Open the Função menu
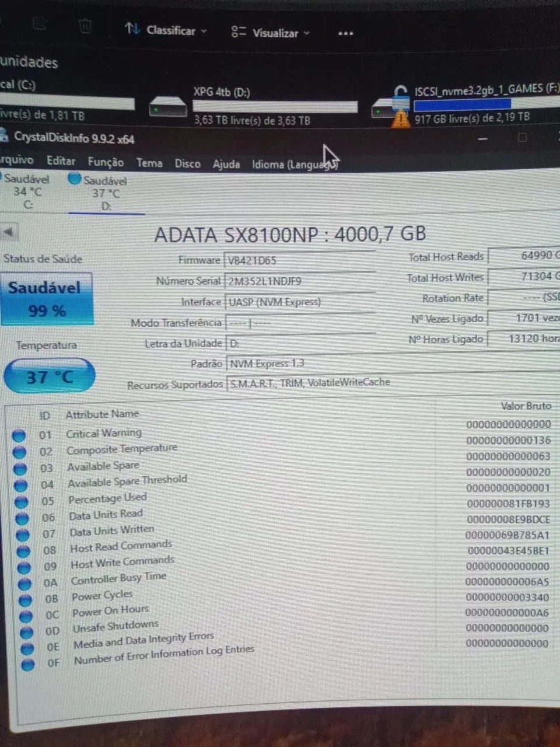This screenshot has height=747, width=560. [x=106, y=162]
